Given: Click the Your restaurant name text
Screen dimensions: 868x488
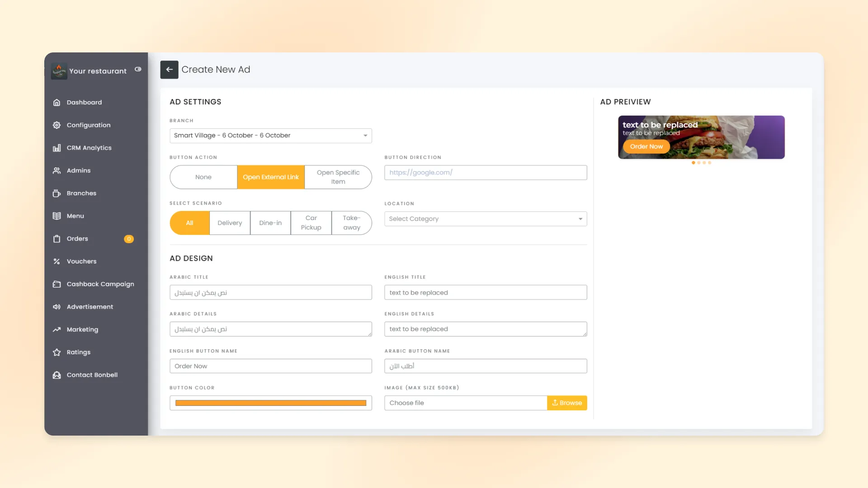Looking at the screenshot, I should 98,71.
